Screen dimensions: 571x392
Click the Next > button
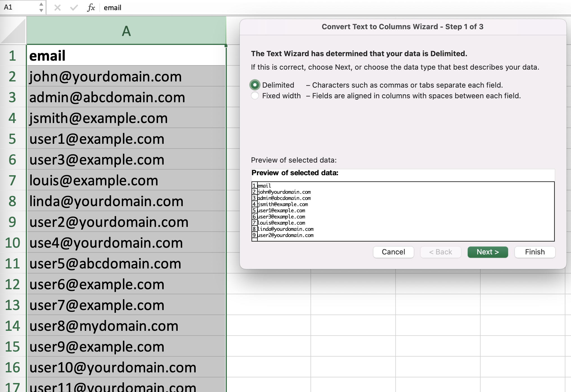tap(488, 252)
